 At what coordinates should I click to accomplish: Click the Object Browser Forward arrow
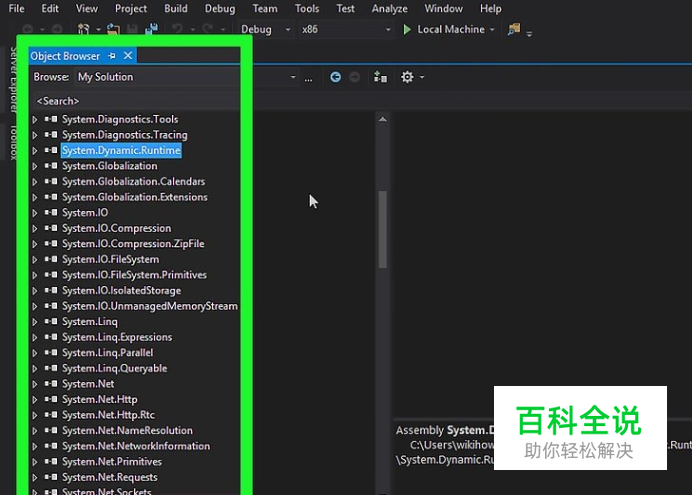tap(354, 77)
